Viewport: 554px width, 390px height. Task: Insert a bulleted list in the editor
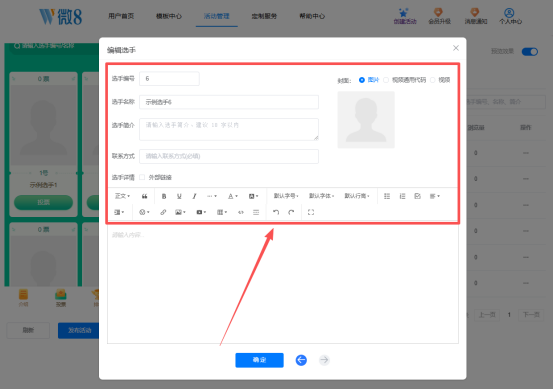(387, 196)
